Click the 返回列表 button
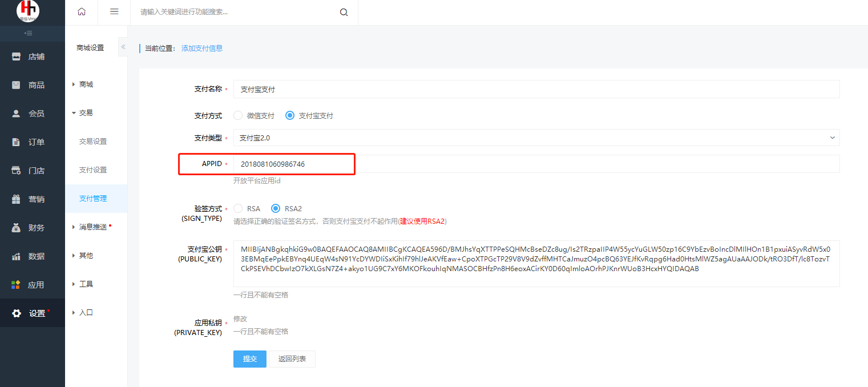Image resolution: width=868 pixels, height=387 pixels. [x=292, y=359]
